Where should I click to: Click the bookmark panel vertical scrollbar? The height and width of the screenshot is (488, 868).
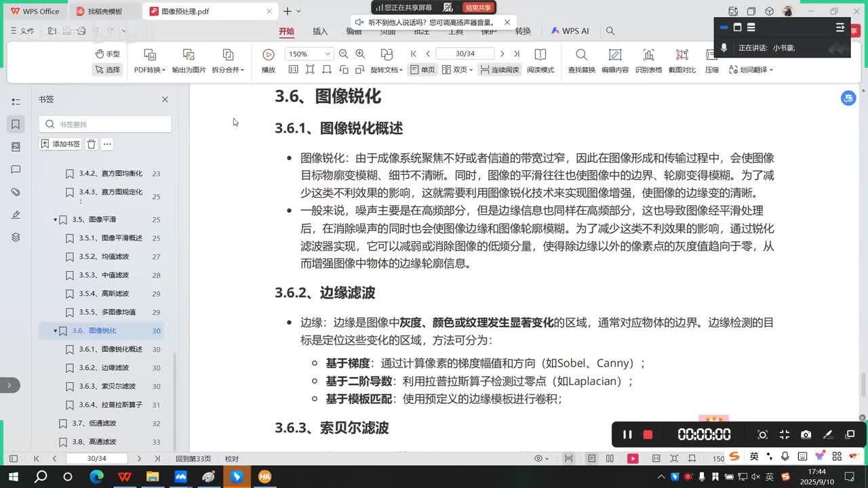click(x=175, y=400)
